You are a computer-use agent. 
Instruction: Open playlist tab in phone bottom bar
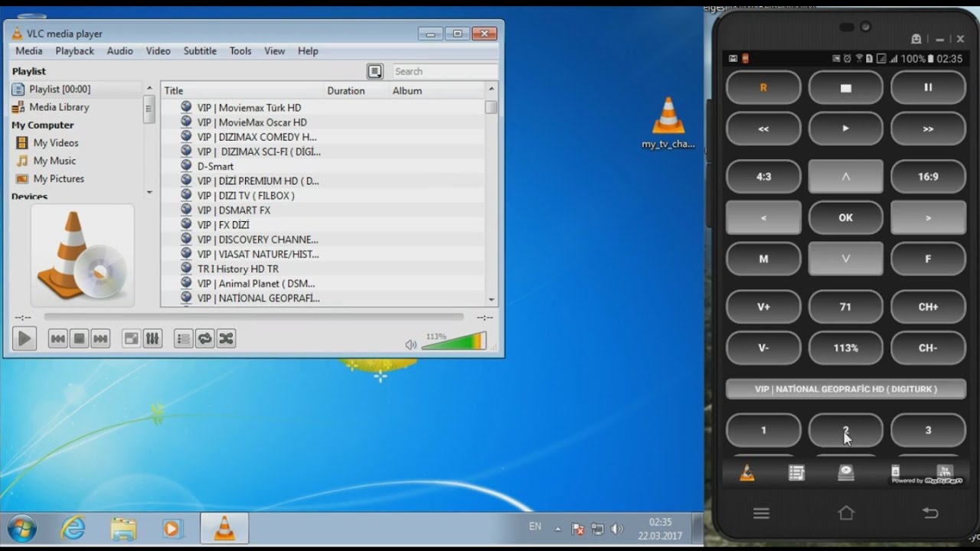pyautogui.click(x=796, y=473)
